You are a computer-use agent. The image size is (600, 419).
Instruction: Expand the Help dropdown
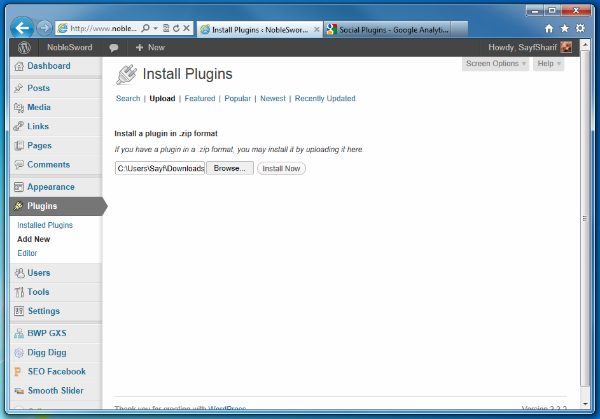[x=548, y=64]
